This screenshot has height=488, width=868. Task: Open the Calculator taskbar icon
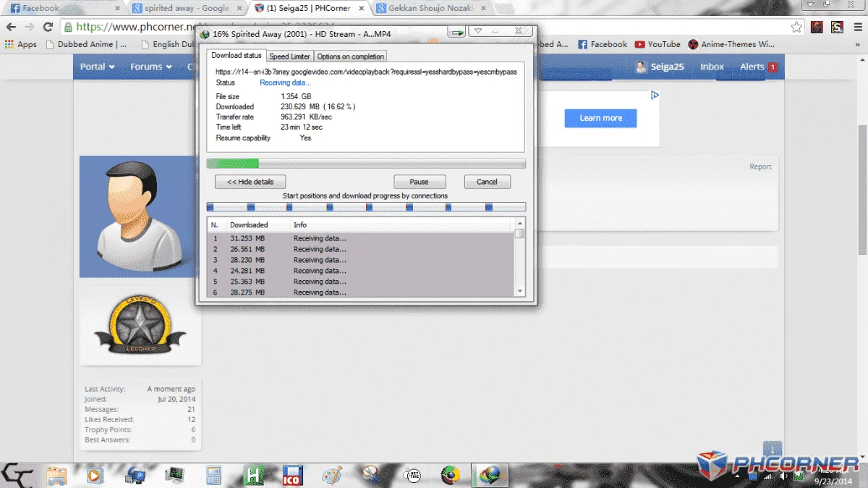click(x=213, y=476)
